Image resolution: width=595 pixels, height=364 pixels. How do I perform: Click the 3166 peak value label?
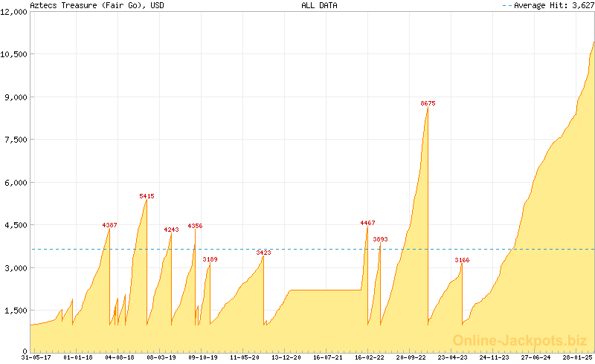[462, 260]
